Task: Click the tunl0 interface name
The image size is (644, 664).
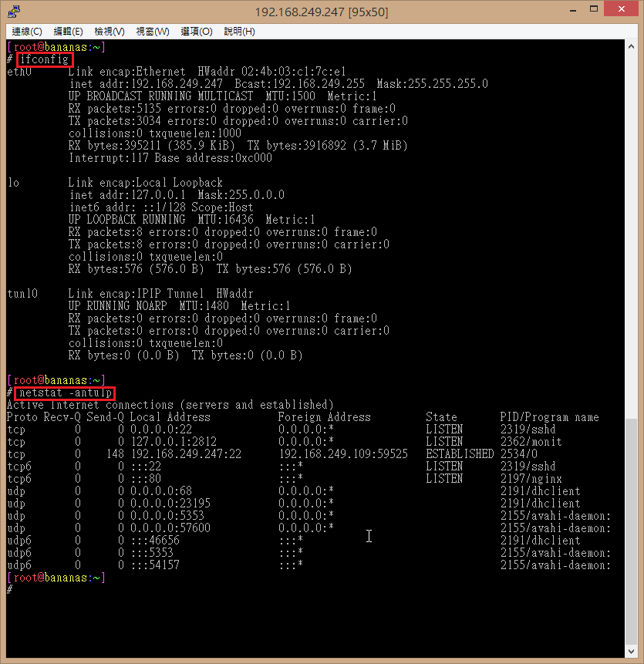Action: point(22,294)
